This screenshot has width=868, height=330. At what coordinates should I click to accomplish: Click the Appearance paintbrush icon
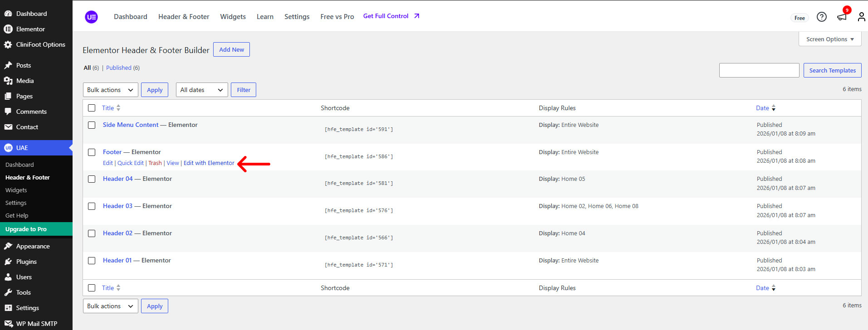point(8,246)
